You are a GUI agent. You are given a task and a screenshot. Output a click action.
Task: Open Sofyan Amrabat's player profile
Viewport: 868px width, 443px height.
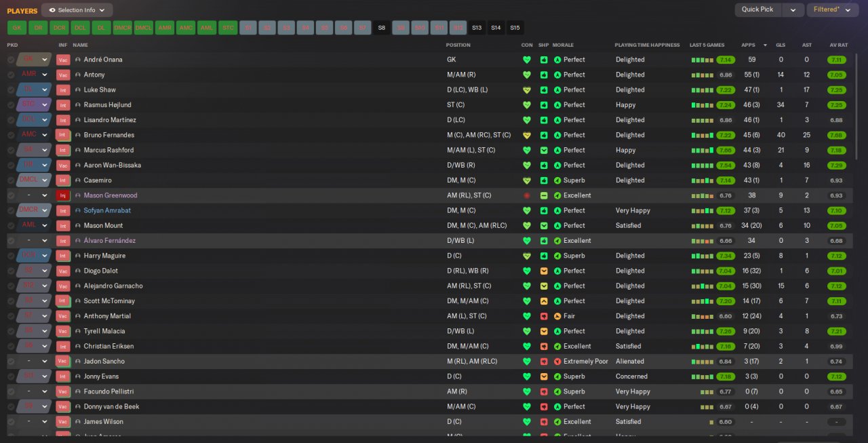pos(107,210)
